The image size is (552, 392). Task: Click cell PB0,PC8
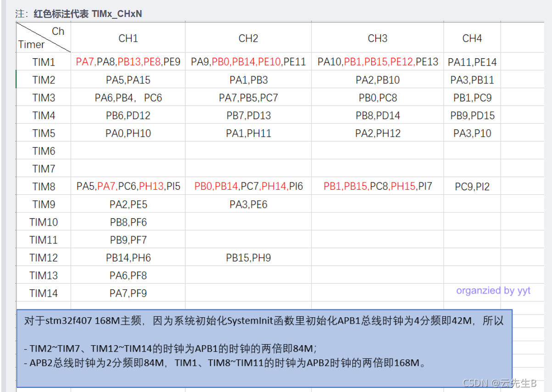(377, 98)
